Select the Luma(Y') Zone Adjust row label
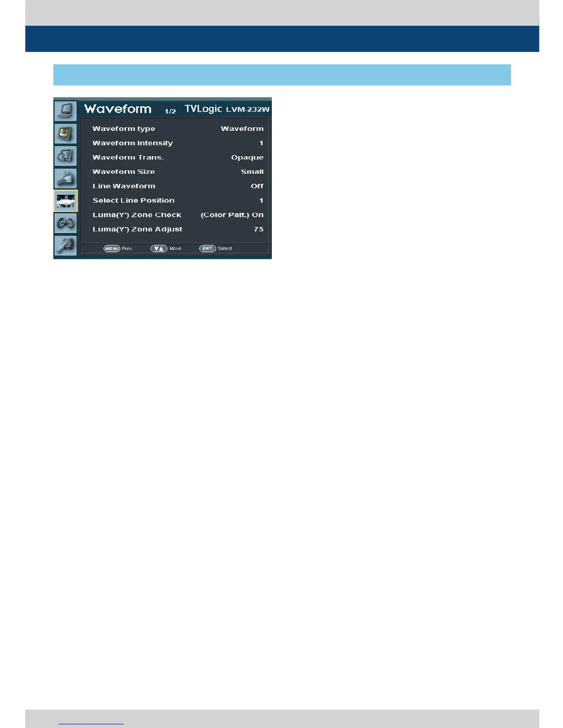The width and height of the screenshot is (563, 728). click(x=137, y=229)
